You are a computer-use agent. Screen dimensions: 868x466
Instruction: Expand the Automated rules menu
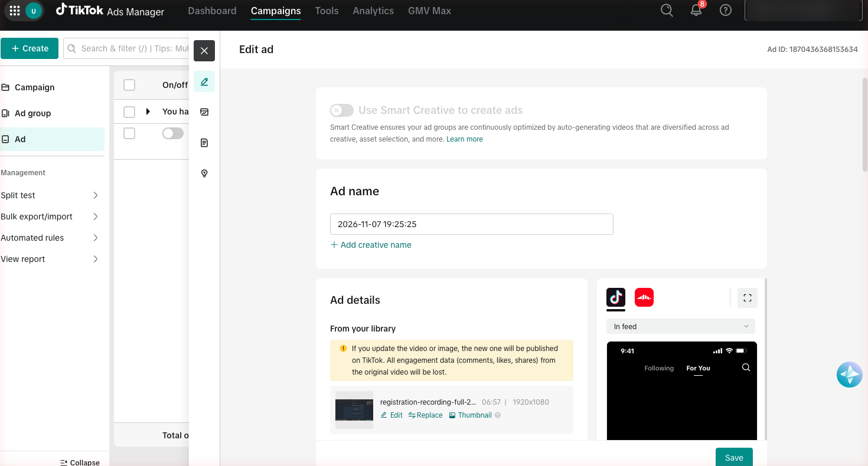(x=50, y=238)
